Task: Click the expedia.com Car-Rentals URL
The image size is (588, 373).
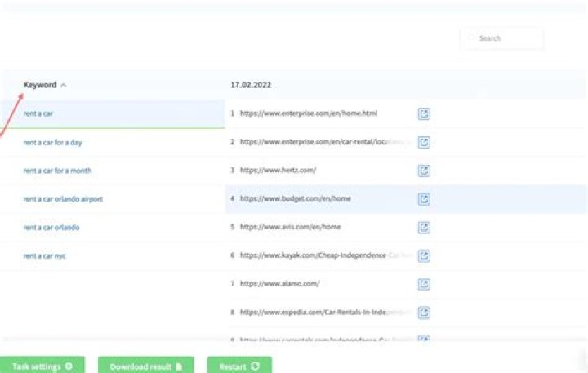Action: click(x=326, y=313)
